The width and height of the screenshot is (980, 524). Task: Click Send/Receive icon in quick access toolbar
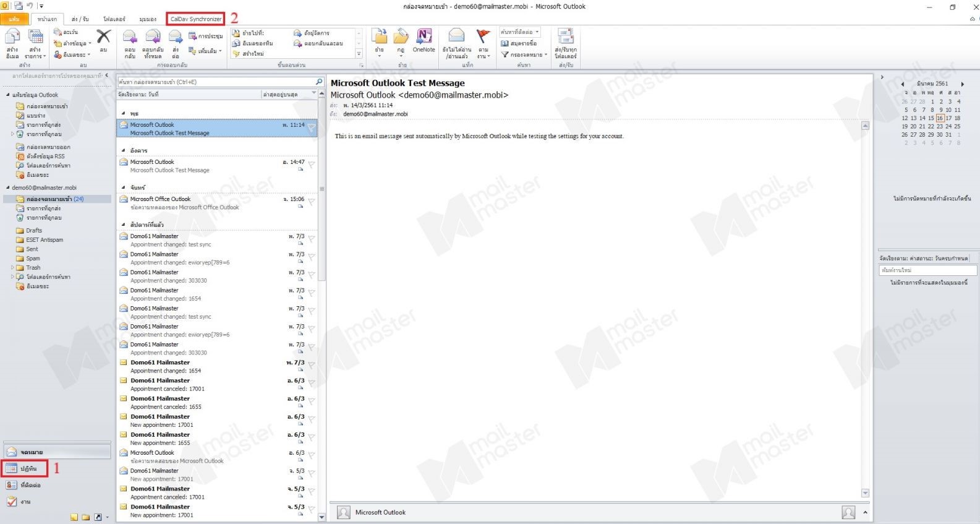coord(18,6)
